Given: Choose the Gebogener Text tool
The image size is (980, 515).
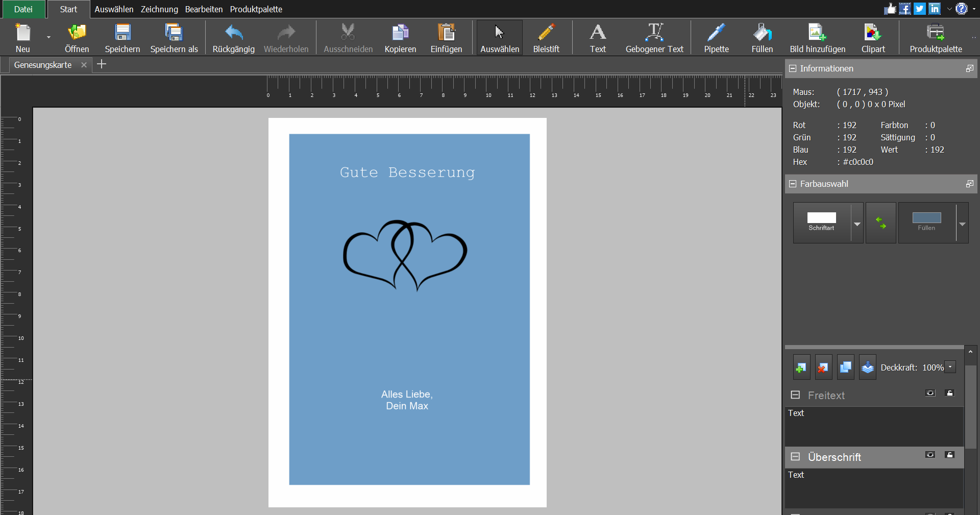Looking at the screenshot, I should click(654, 38).
